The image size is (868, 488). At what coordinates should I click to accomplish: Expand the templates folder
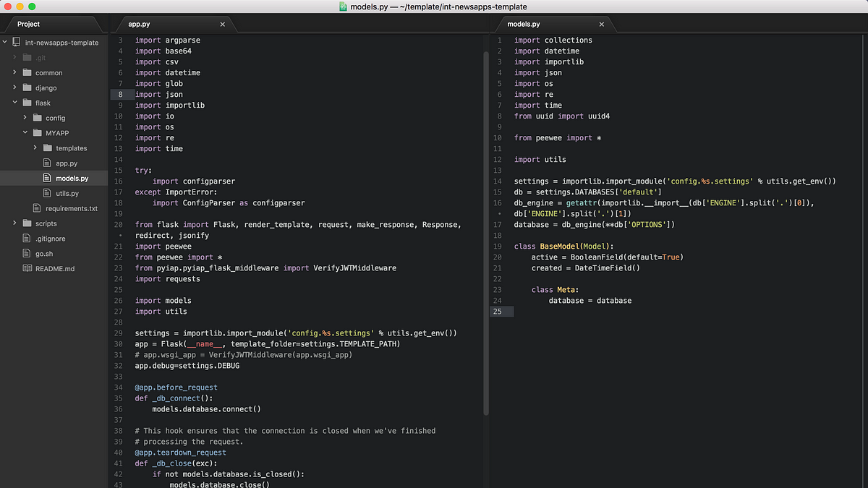point(35,148)
